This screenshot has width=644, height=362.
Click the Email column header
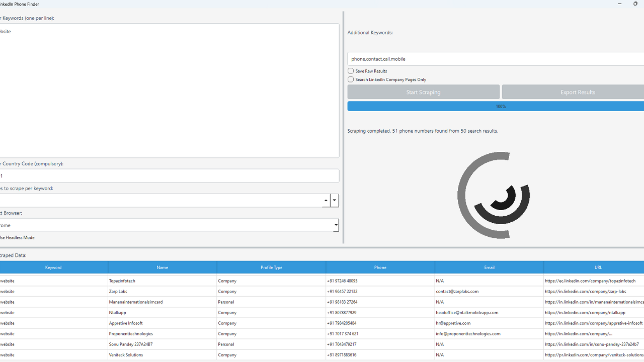coord(489,267)
